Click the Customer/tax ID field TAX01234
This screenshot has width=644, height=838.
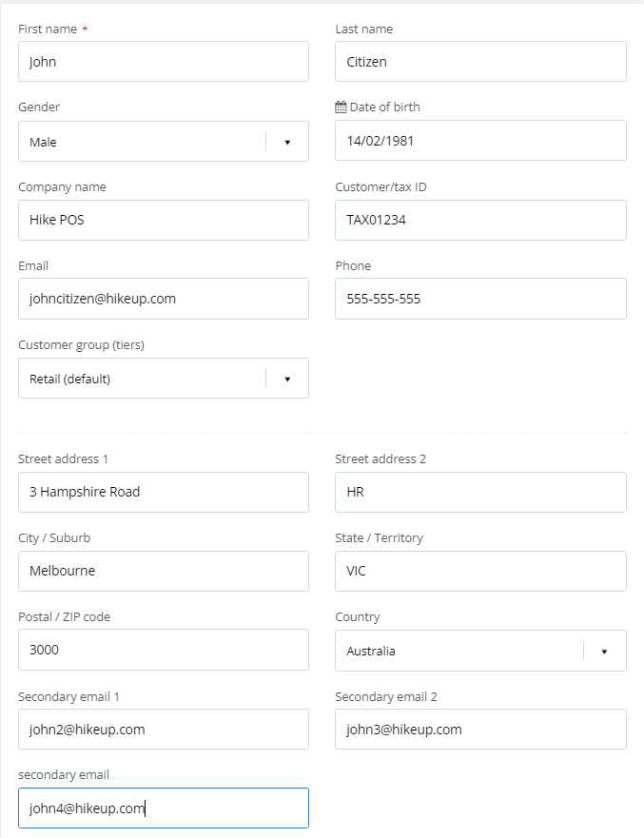coord(480,220)
